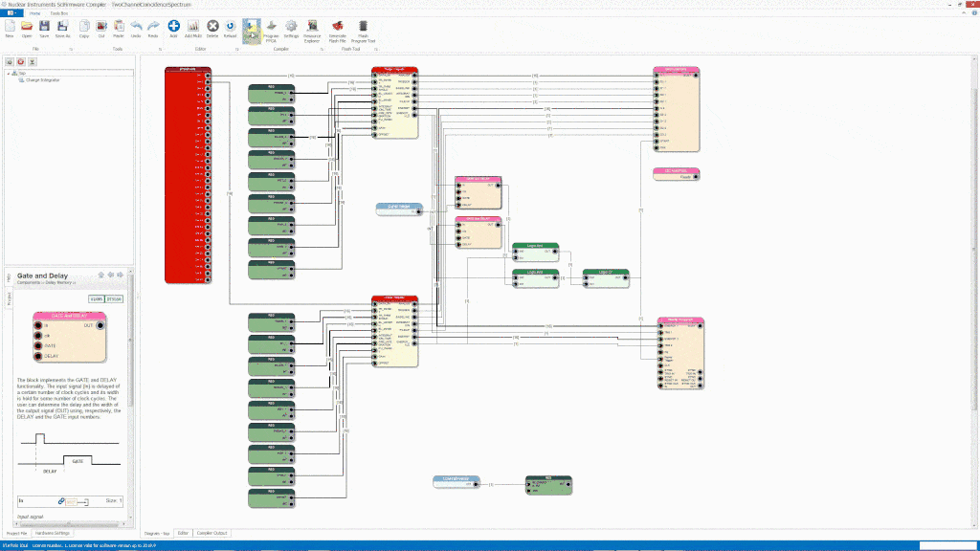Expand the Tools ribbon group launcher
Screen dimensions: 980x551
[160, 49]
